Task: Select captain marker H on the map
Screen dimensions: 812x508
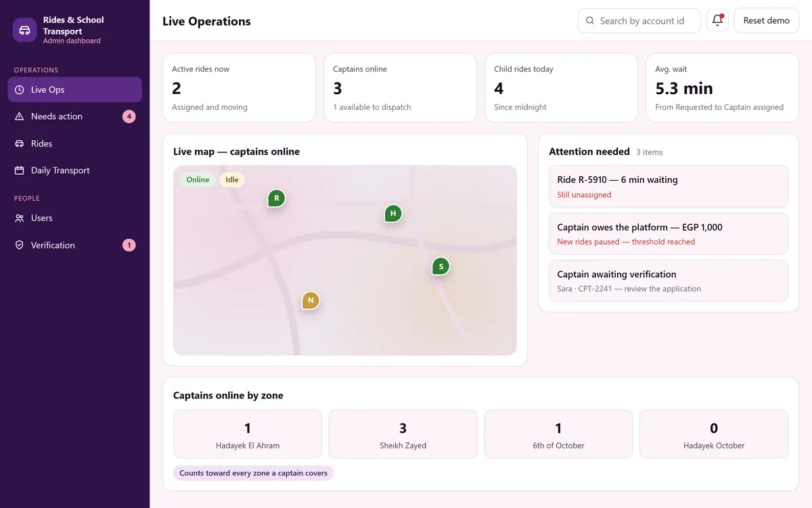Action: [393, 213]
